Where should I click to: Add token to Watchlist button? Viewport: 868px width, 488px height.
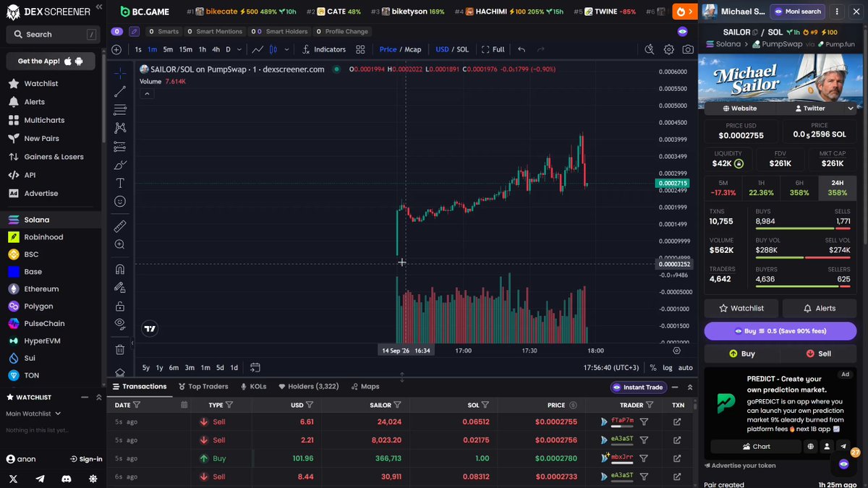coord(741,308)
